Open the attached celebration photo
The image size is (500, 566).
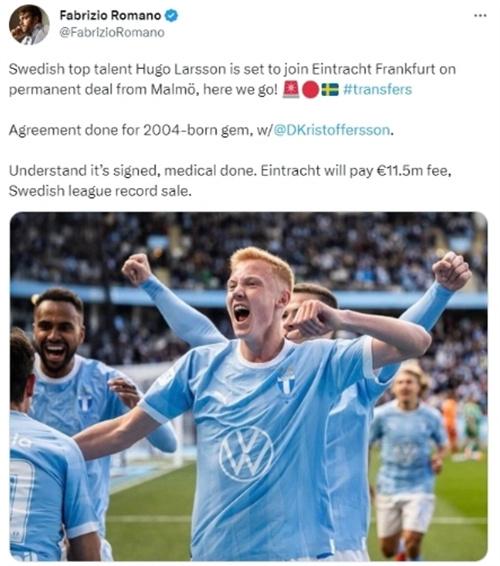[248, 386]
